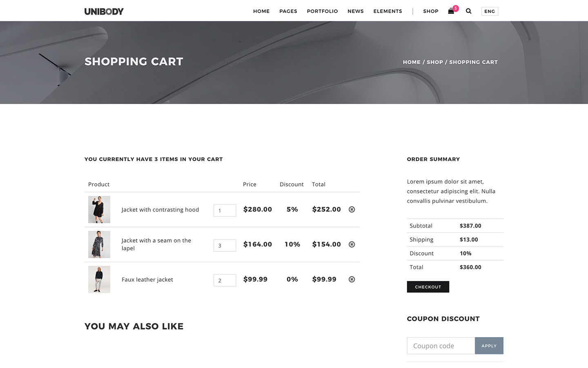Open the Elements menu
The height and width of the screenshot is (368, 588).
tap(388, 11)
